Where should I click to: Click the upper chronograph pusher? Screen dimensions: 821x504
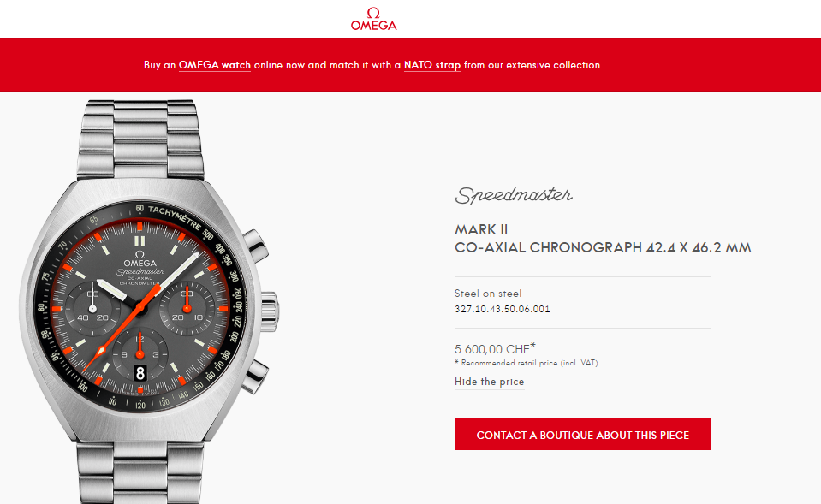[256, 246]
